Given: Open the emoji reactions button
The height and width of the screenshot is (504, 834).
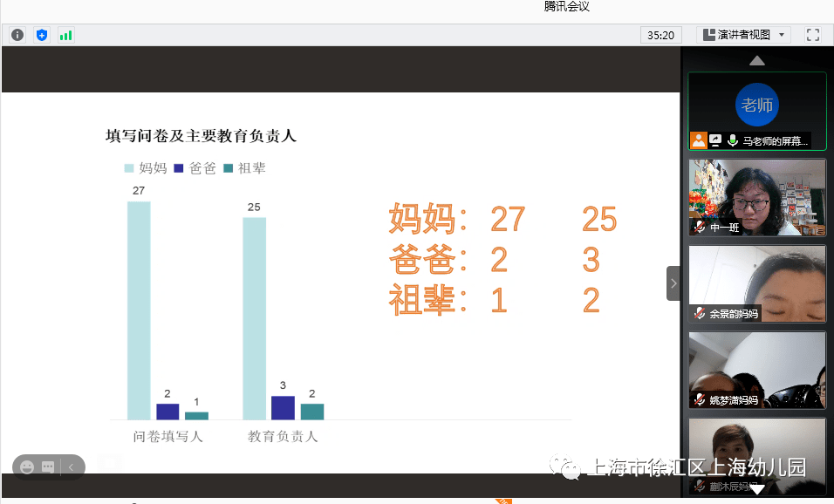Looking at the screenshot, I should coord(27,467).
